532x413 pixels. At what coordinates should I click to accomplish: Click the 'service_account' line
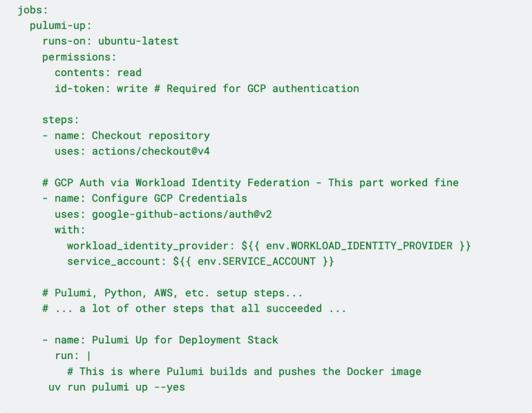pyautogui.click(x=200, y=261)
